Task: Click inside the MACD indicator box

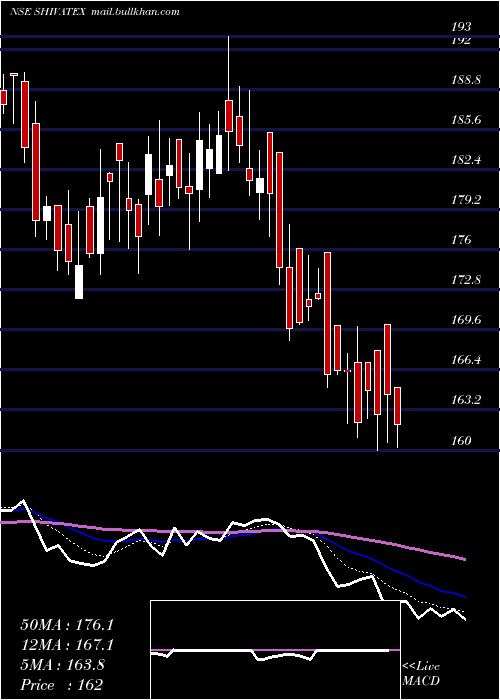Action: coord(275,650)
